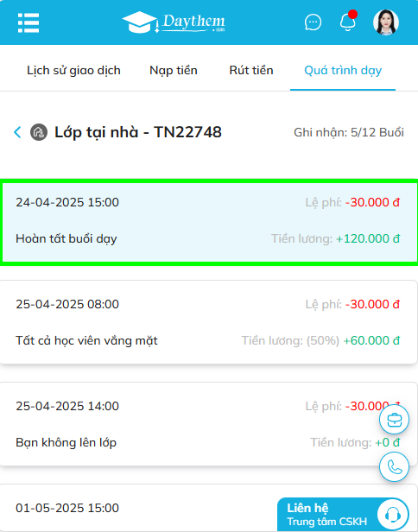Open the chat messages icon

point(313,22)
